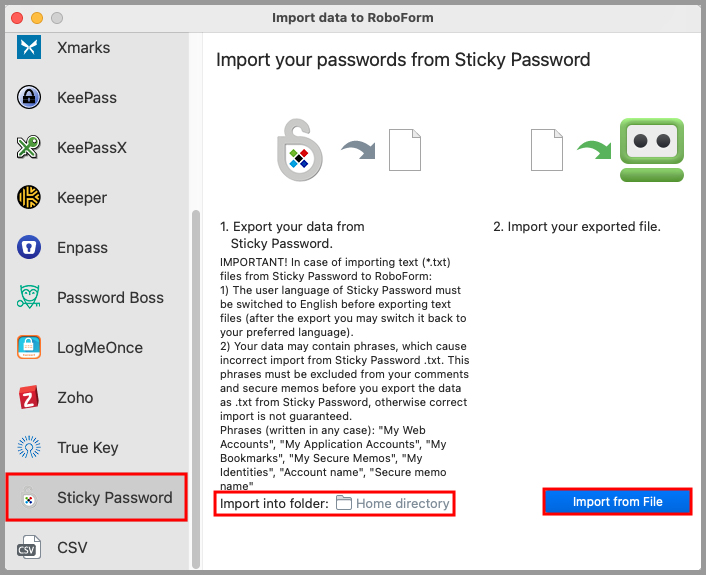Viewport: 706px width, 575px height.
Task: Select the CSV file icon
Action: 29,547
